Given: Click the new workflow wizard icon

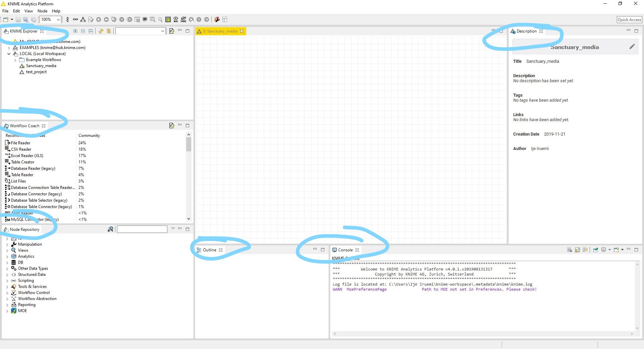Looking at the screenshot, I should tap(6, 19).
